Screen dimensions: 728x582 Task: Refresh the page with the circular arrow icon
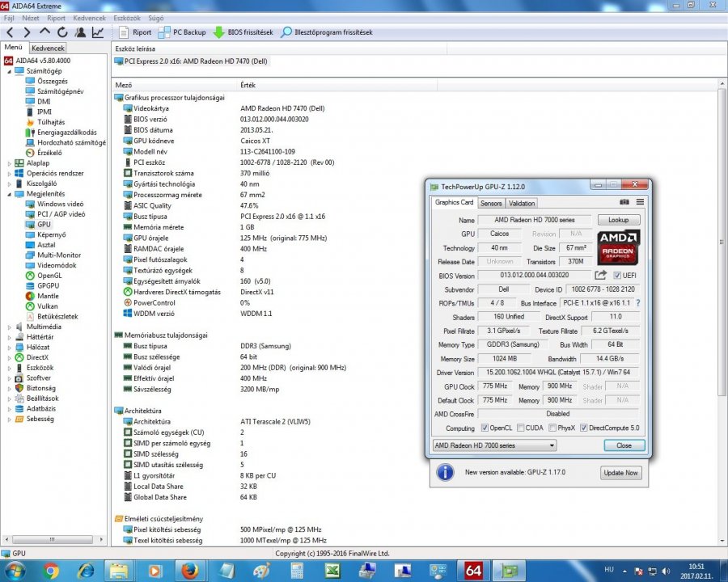[62, 32]
